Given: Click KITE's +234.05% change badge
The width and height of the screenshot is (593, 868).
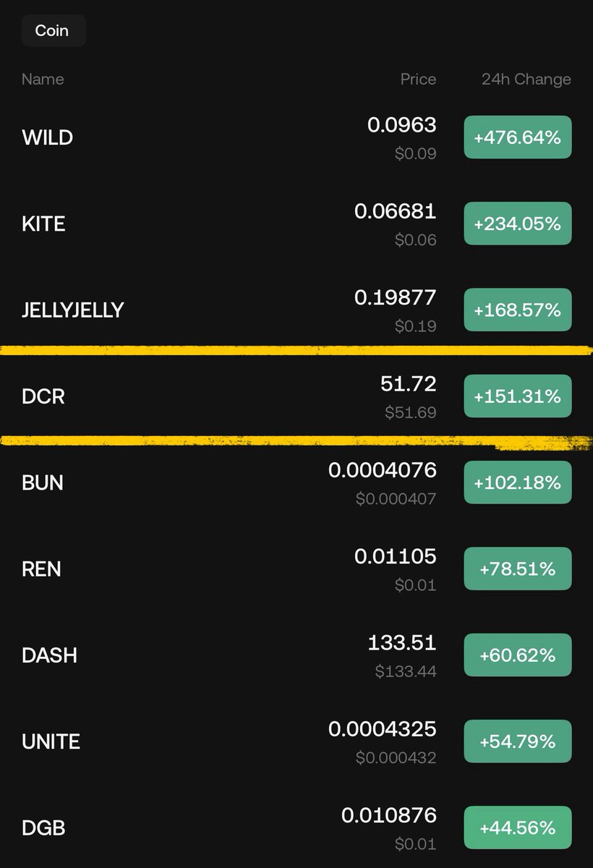Looking at the screenshot, I should 518,224.
